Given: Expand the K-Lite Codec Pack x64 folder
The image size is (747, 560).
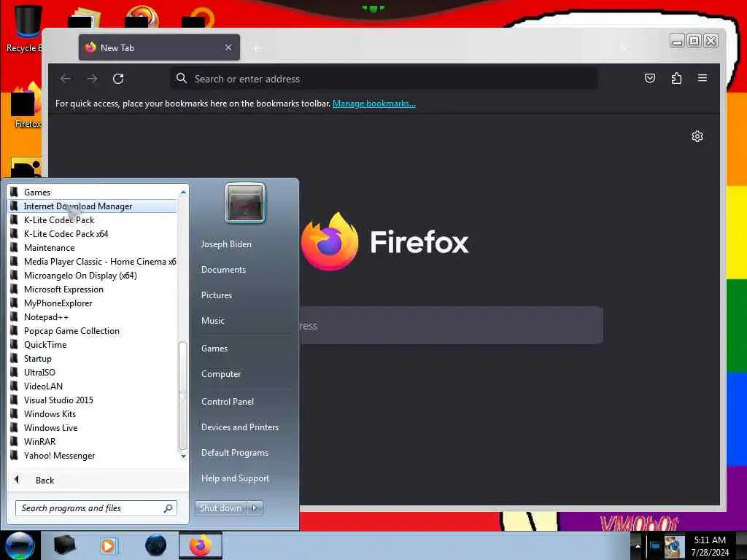Looking at the screenshot, I should click(93, 234).
